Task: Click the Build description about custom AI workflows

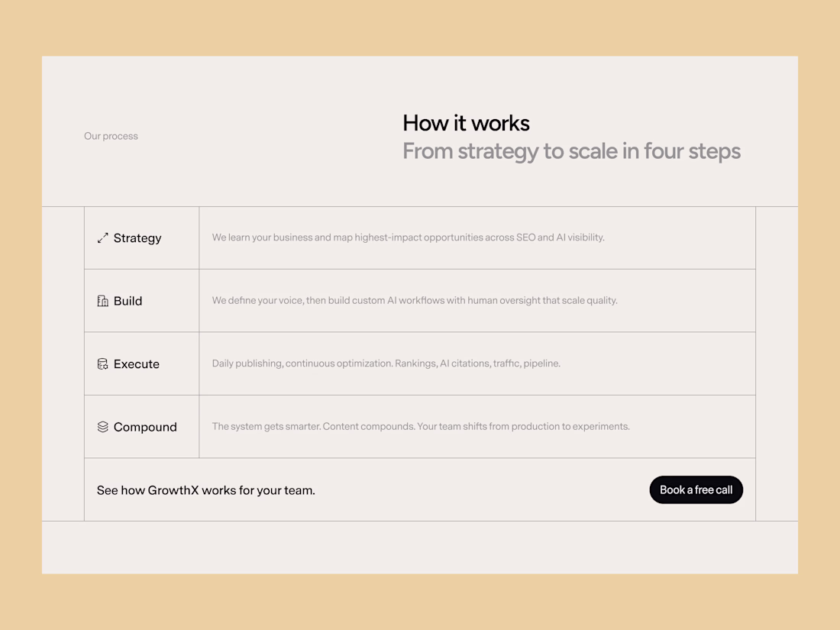Action: [x=415, y=301]
